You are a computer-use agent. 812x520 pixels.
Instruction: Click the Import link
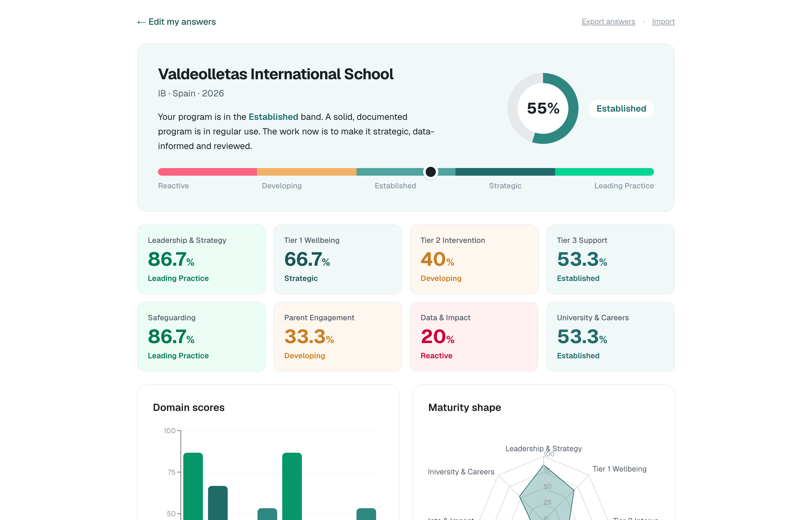tap(663, 22)
